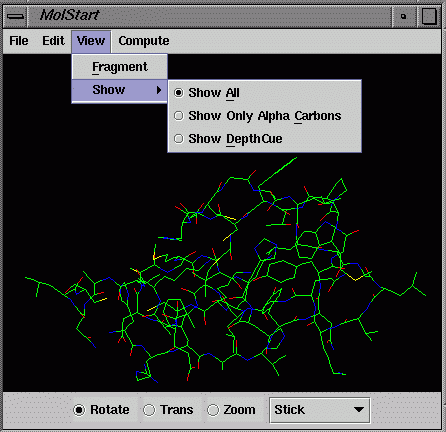Switch to Trans mouse mode

tap(168, 410)
